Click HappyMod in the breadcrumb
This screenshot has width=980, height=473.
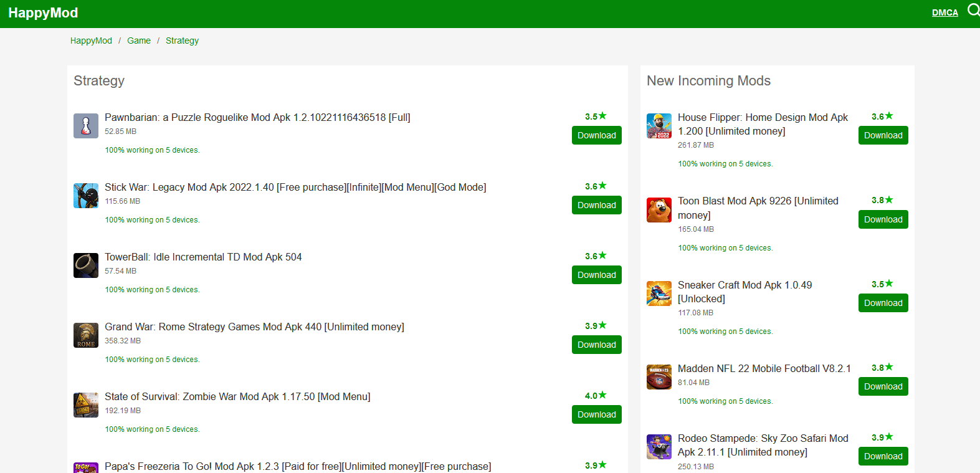point(91,41)
